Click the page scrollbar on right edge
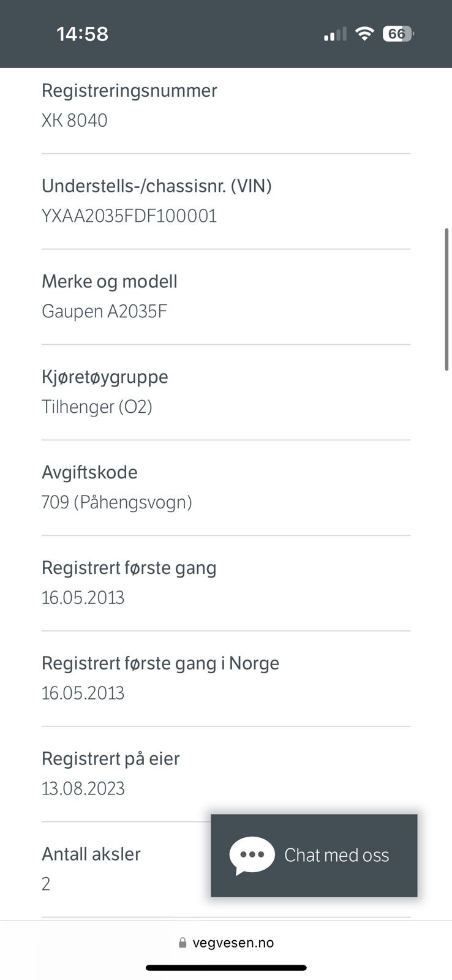452x980 pixels. click(447, 299)
